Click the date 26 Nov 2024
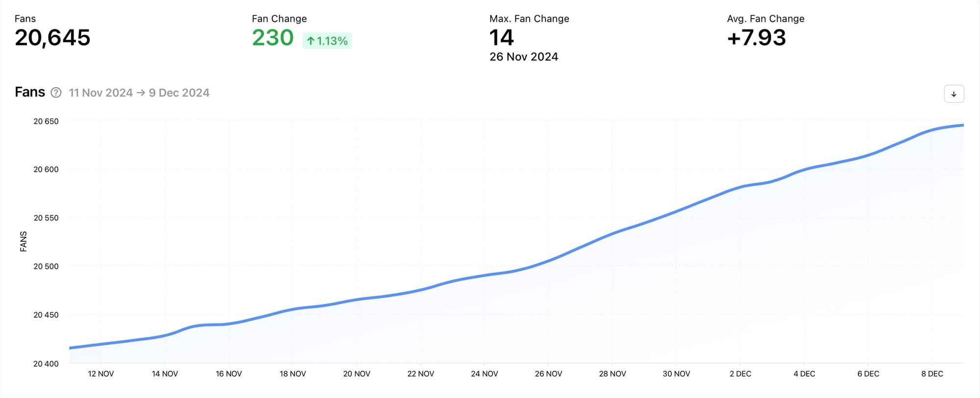 pyautogui.click(x=524, y=57)
